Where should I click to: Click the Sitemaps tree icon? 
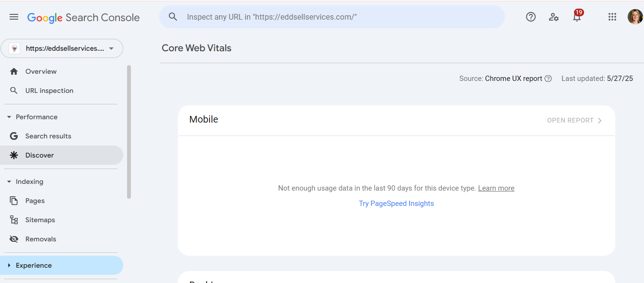tap(14, 220)
